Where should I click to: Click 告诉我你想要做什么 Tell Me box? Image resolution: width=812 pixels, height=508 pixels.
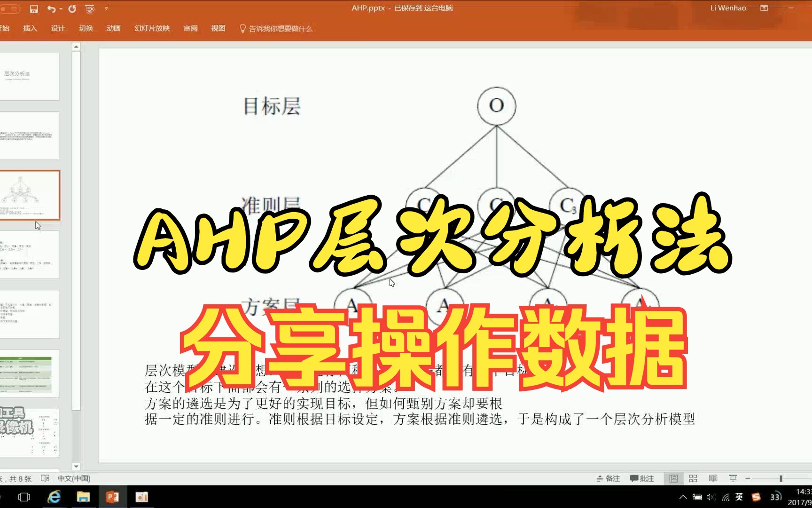point(276,28)
